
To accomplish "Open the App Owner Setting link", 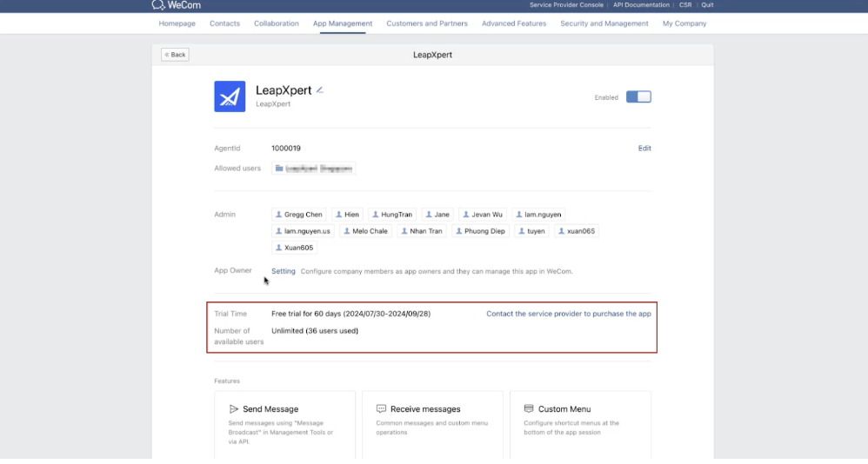I will point(283,271).
